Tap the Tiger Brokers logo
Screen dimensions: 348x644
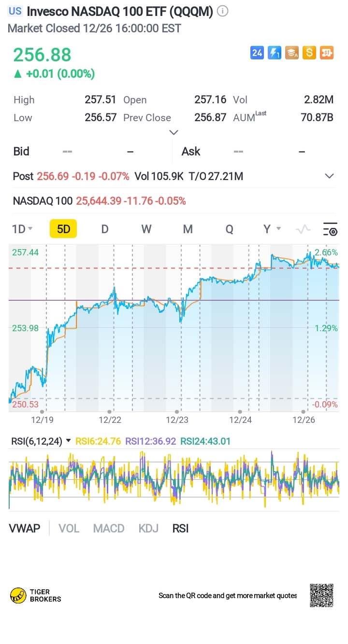click(36, 595)
